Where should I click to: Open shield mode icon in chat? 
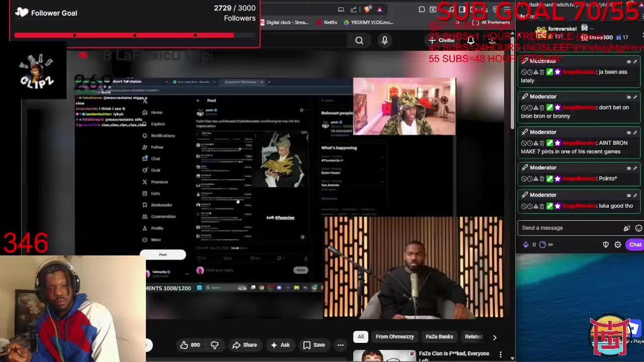(x=606, y=245)
